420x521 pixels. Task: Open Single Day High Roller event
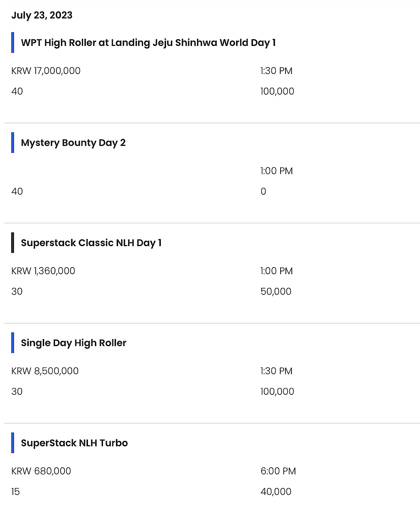(x=74, y=343)
